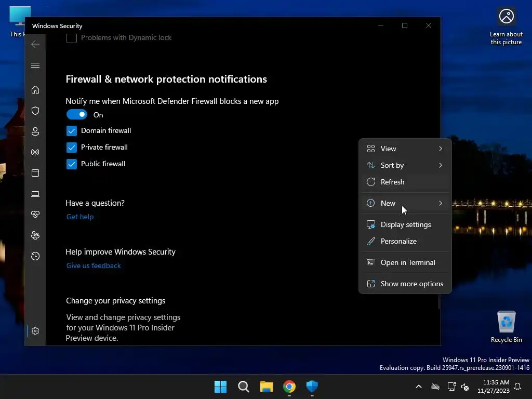
Task: Click the Get help link
Action: 79,217
